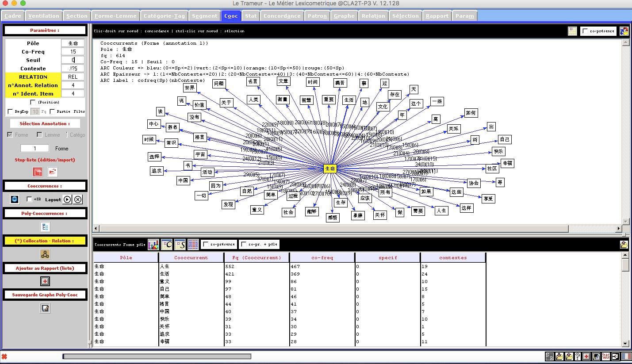Sort by the Cooccurrent column header

tap(191, 257)
